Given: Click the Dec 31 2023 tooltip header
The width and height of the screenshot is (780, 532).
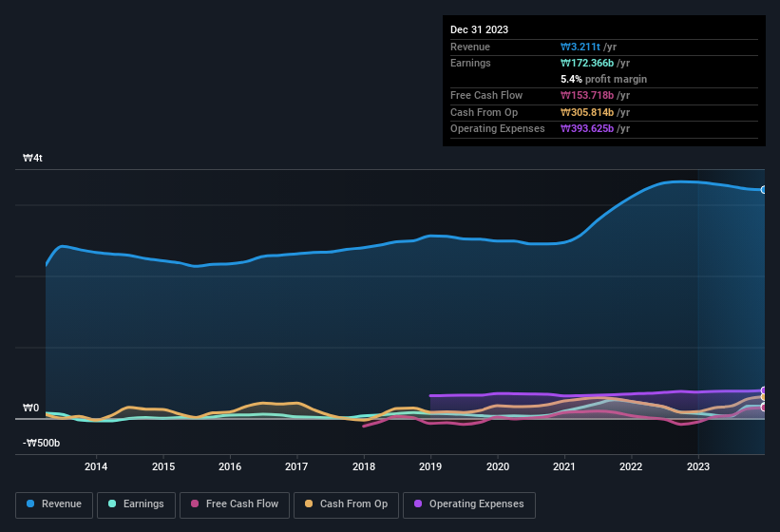Looking at the screenshot, I should 479,29.
